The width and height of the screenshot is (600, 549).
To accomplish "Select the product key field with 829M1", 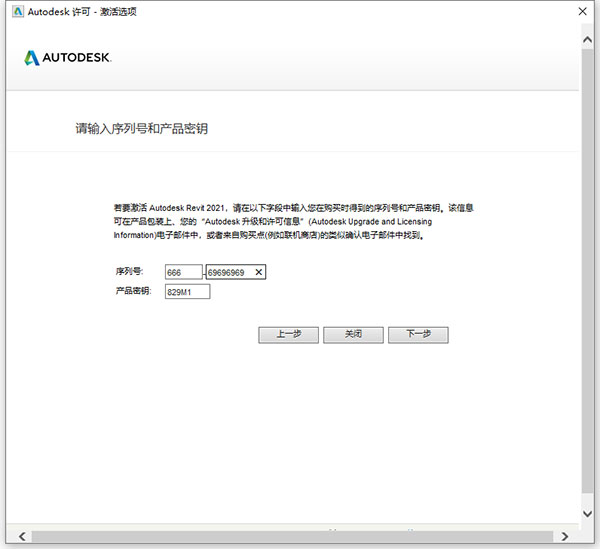I will (186, 291).
